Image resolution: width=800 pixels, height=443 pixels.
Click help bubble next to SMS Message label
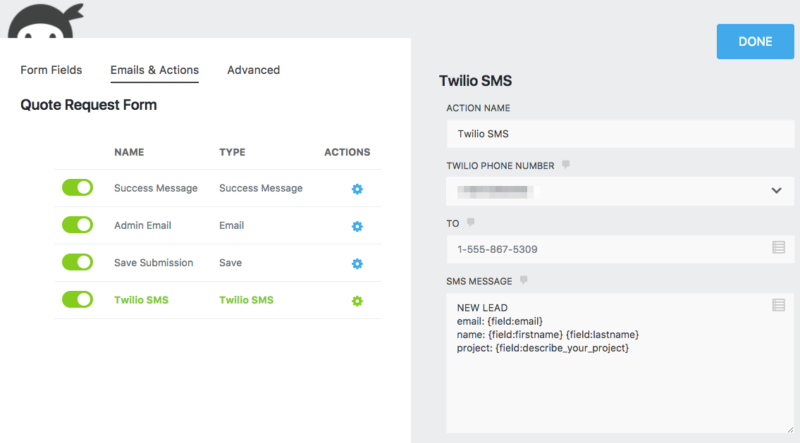click(523, 280)
